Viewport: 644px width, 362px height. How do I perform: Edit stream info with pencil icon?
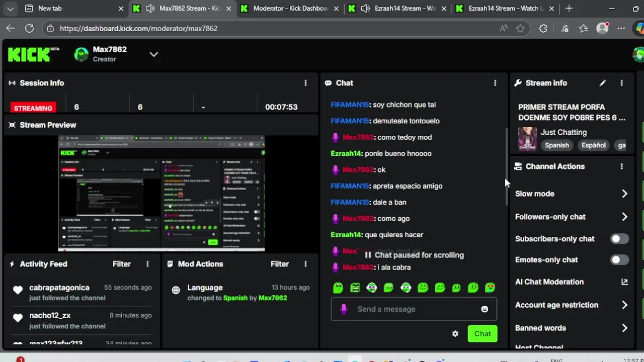(603, 83)
